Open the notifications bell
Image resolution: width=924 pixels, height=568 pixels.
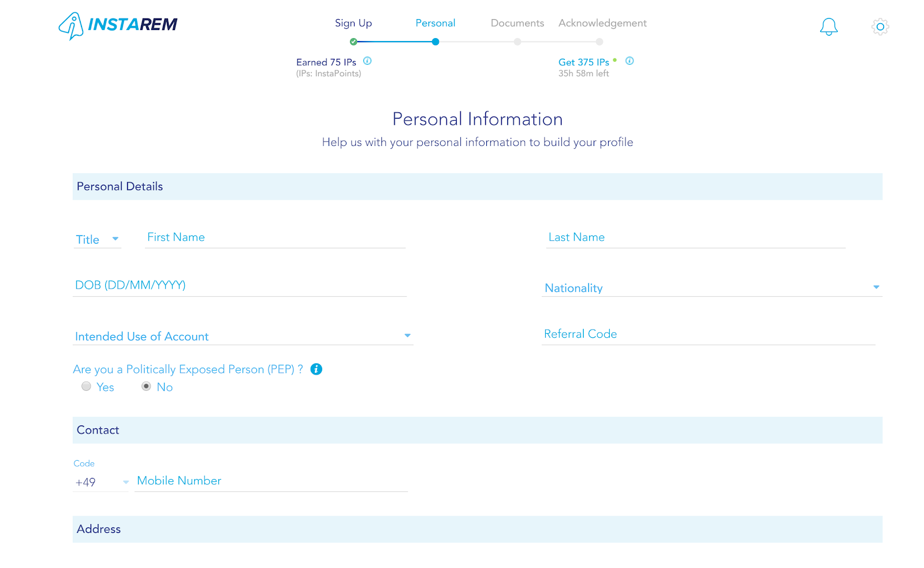coord(829,27)
